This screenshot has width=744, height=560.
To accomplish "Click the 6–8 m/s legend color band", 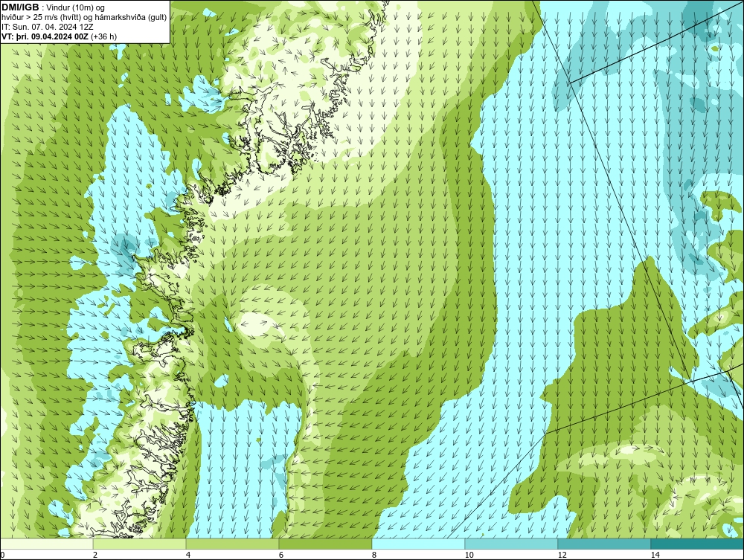I will click(326, 544).
